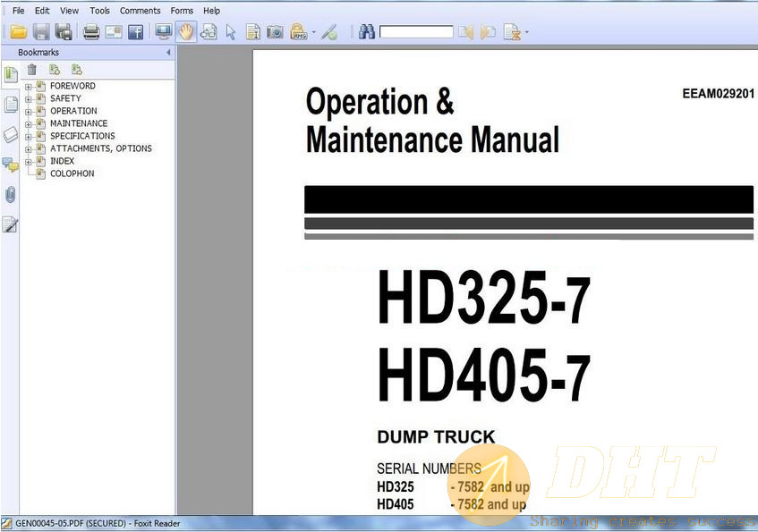Screen dimensions: 758x532
Task: Expand the SPECIFICATIONS bookmark node
Action: 29,137
